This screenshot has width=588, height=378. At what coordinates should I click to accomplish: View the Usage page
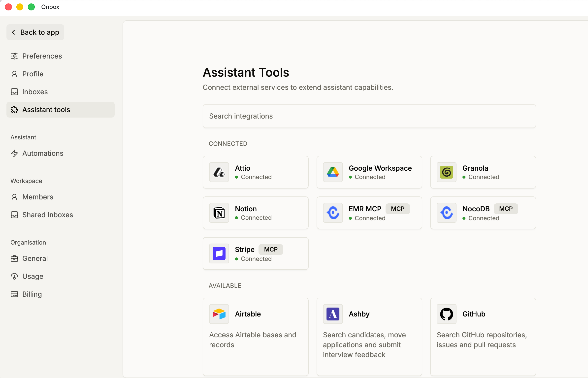(x=61, y=276)
